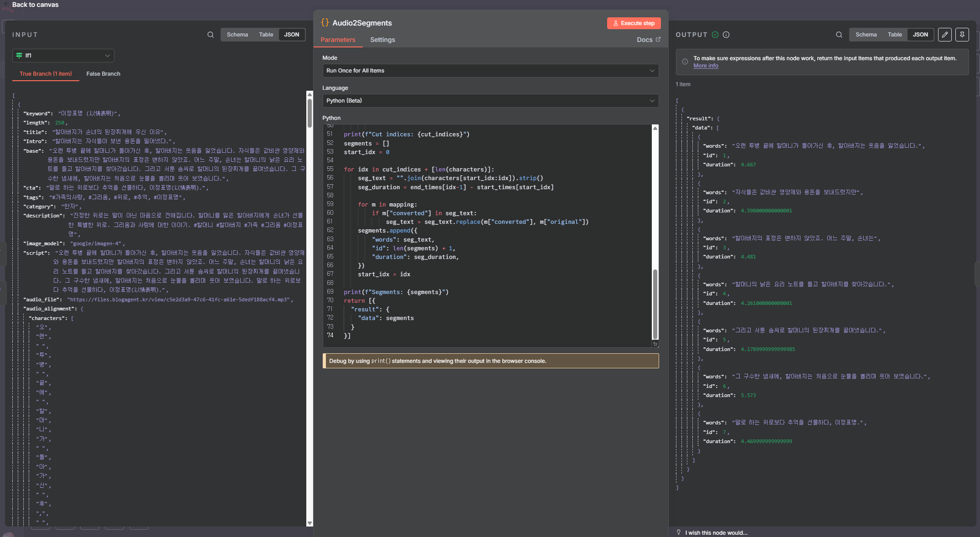Viewport: 980px width, 537px height.
Task: Follow the More info link
Action: 706,66
